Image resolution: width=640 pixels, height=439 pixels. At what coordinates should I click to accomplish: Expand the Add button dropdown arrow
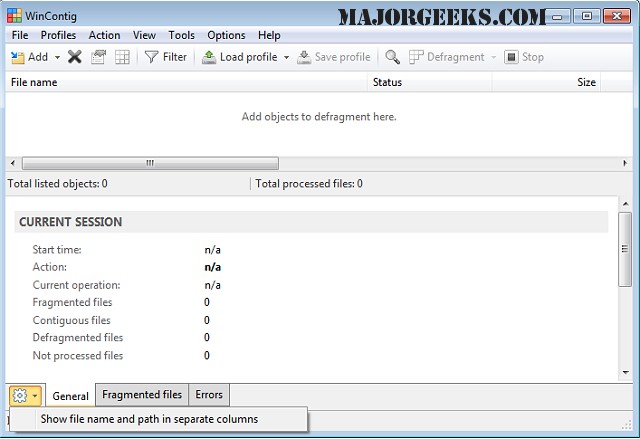coord(58,57)
